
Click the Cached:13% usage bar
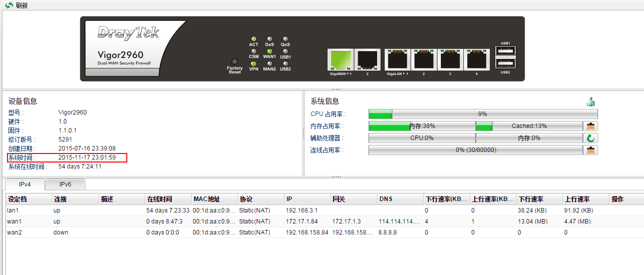pyautogui.click(x=529, y=126)
